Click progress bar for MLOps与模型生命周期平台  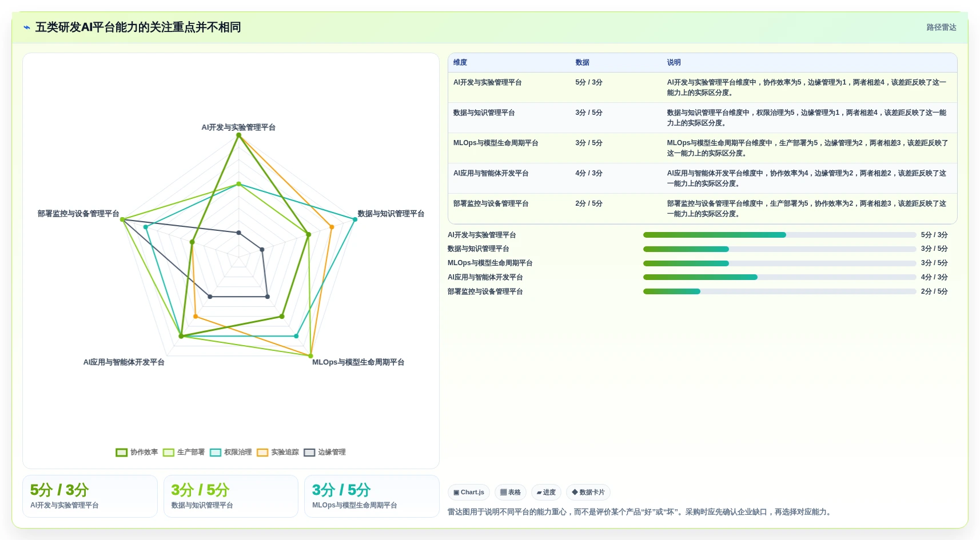pos(779,263)
